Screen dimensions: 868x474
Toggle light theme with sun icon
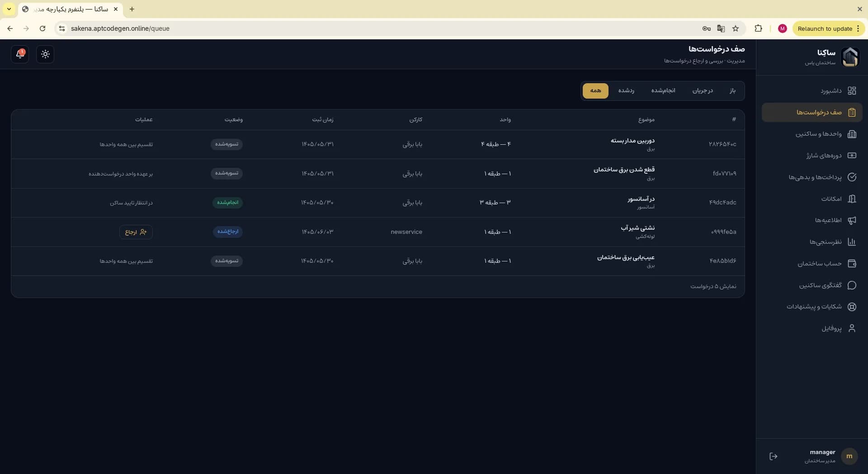45,54
